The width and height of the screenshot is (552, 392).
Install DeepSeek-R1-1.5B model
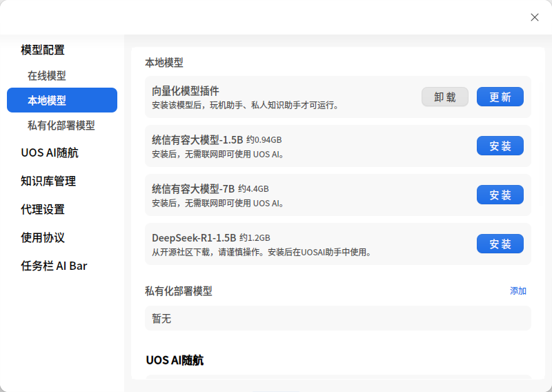(x=500, y=244)
